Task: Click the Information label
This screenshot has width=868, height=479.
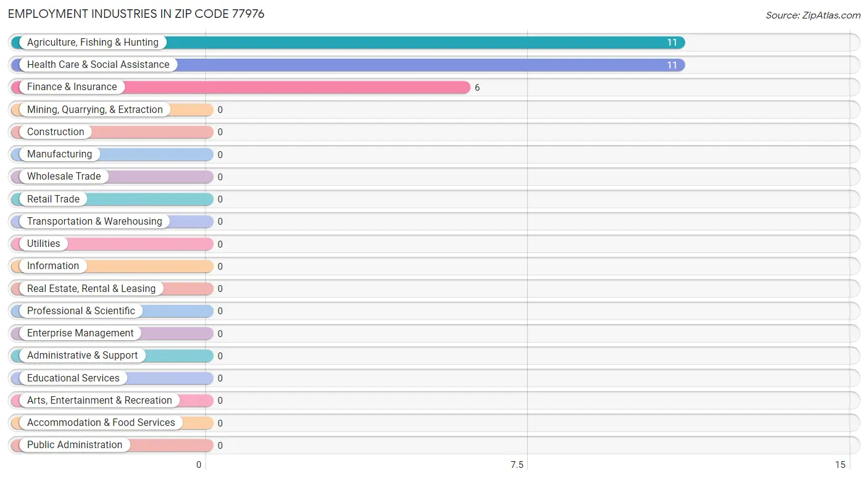Action: coord(53,266)
